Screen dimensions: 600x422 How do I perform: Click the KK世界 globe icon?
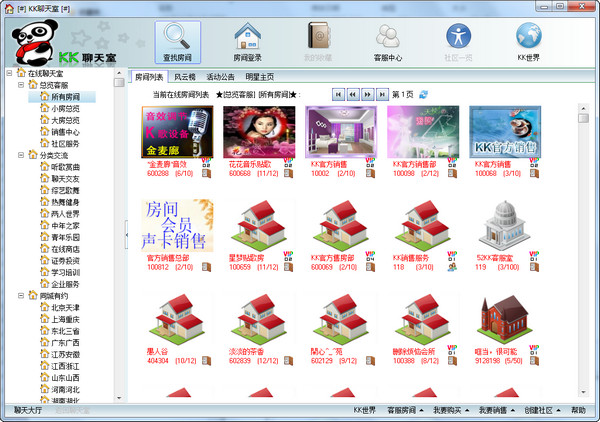pos(528,42)
